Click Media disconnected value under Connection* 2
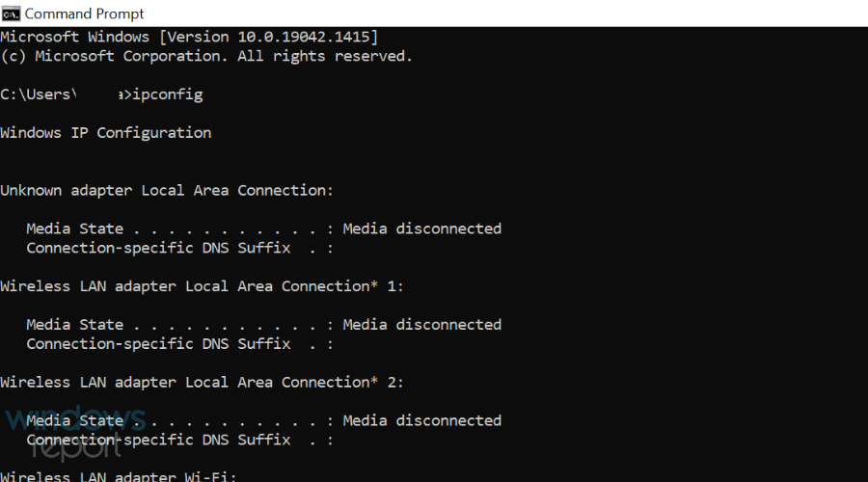868x482 pixels. [421, 420]
